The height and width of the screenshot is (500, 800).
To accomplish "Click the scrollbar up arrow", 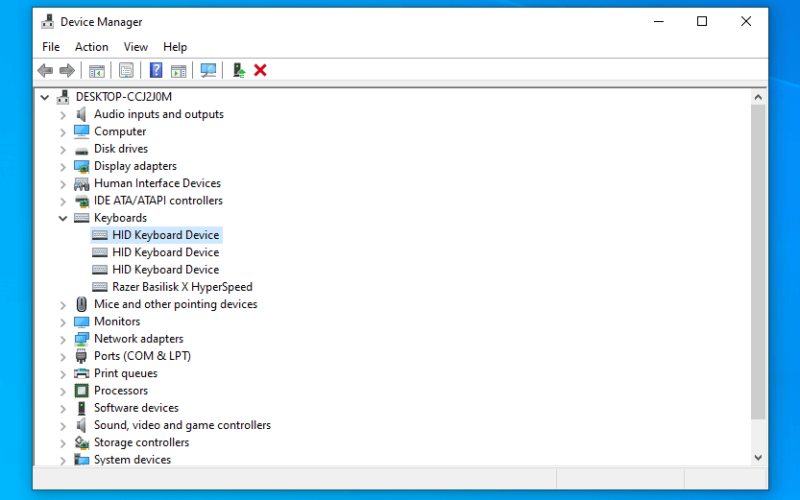I will tap(758, 97).
